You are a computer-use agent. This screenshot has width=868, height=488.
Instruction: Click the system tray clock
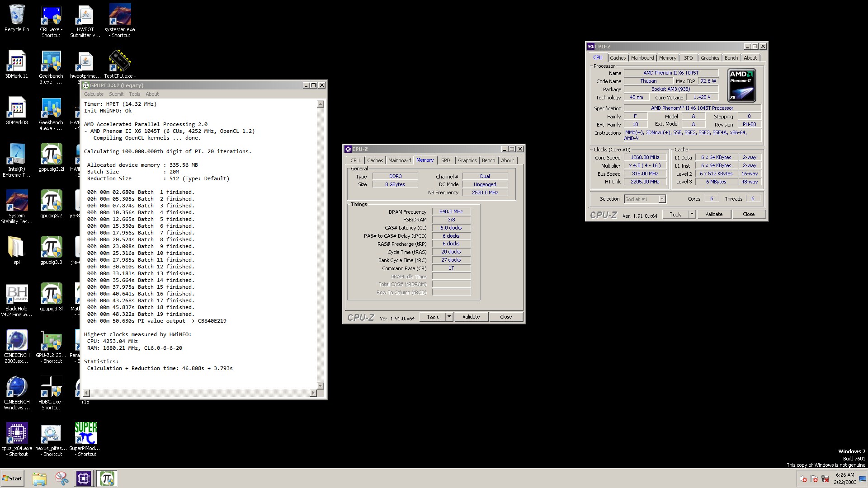click(844, 479)
